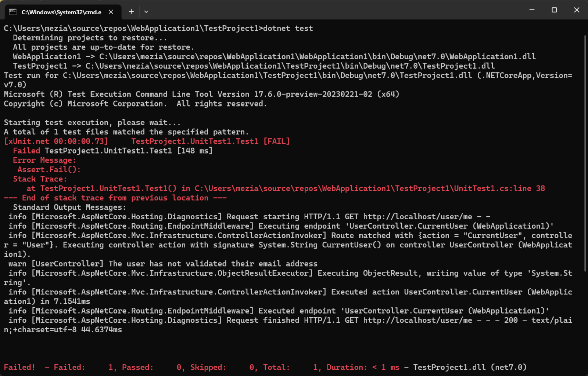Close the terminal window

click(577, 10)
